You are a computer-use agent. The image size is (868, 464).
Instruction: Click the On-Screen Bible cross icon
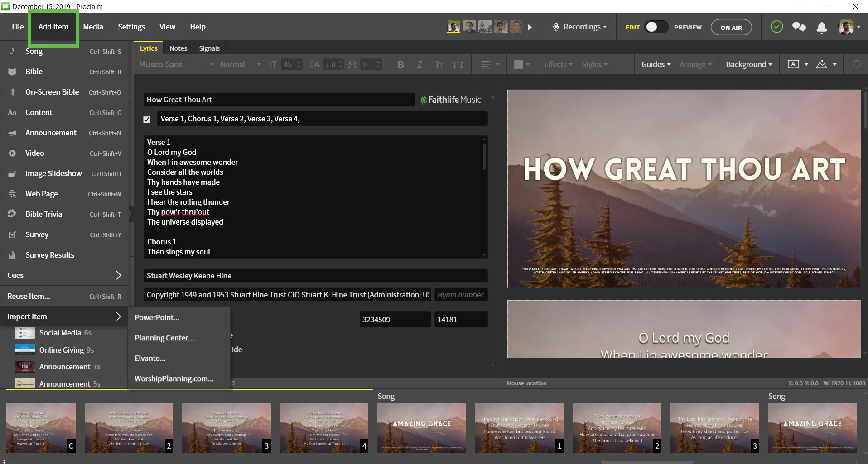pos(12,92)
